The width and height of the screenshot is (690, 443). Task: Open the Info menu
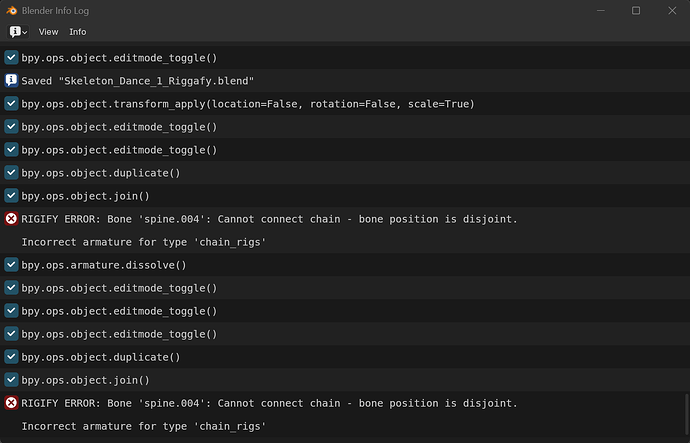77,32
